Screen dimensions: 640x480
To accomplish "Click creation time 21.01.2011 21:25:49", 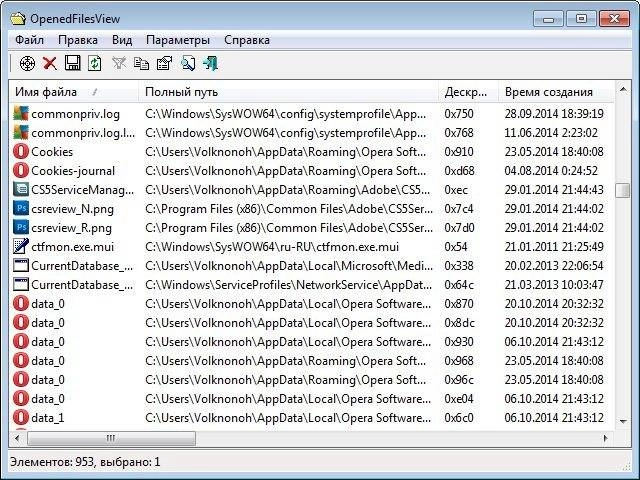I will point(554,247).
